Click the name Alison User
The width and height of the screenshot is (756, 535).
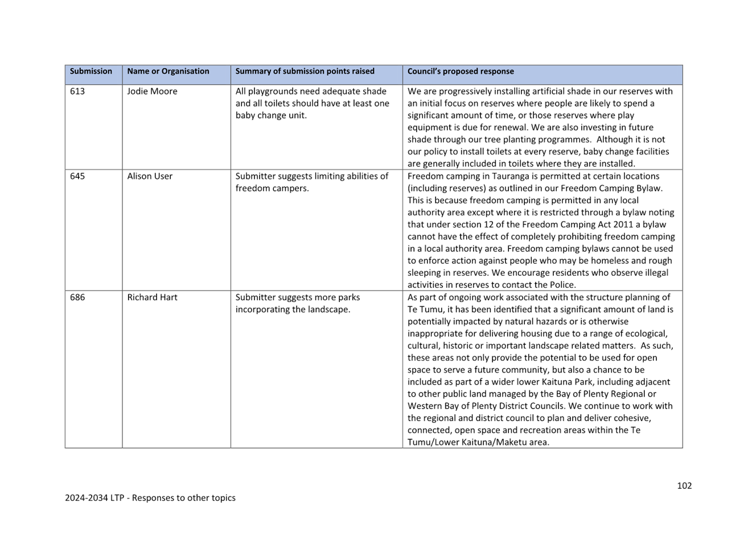pos(150,176)
